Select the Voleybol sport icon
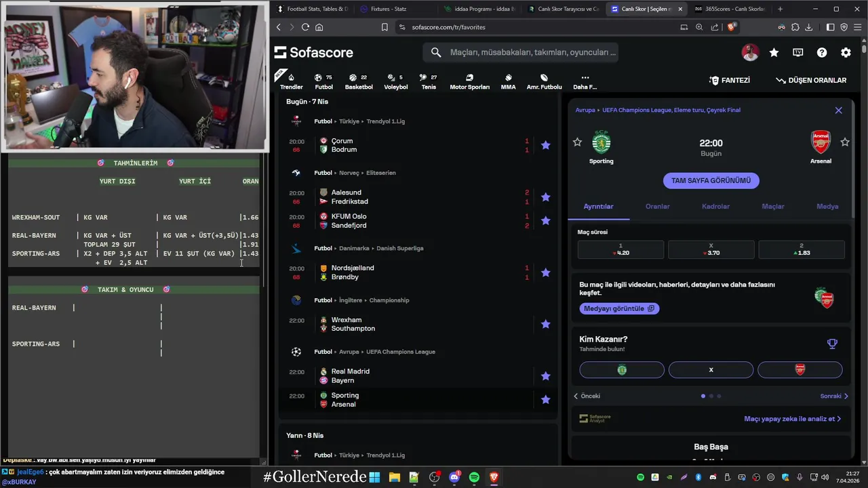The width and height of the screenshot is (868, 488). pos(396,81)
